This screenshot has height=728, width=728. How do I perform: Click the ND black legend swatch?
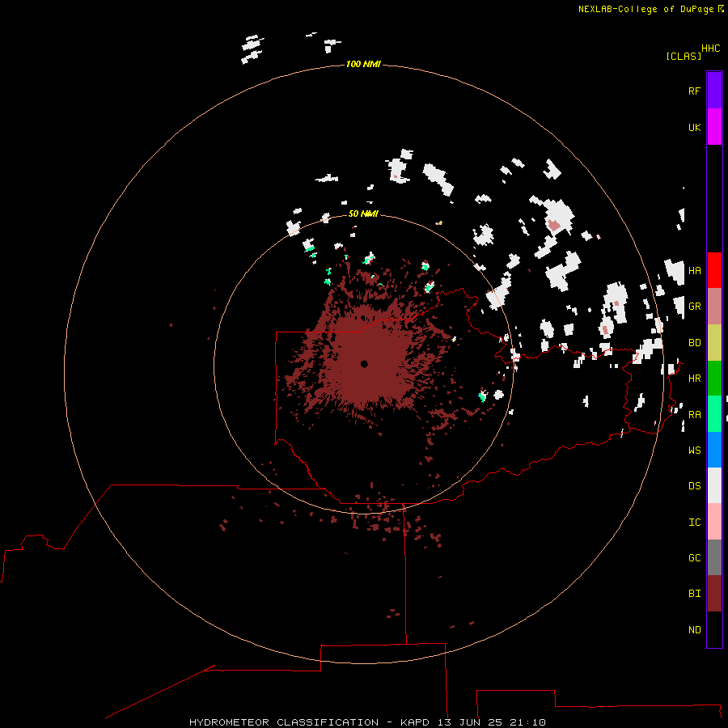(714, 629)
